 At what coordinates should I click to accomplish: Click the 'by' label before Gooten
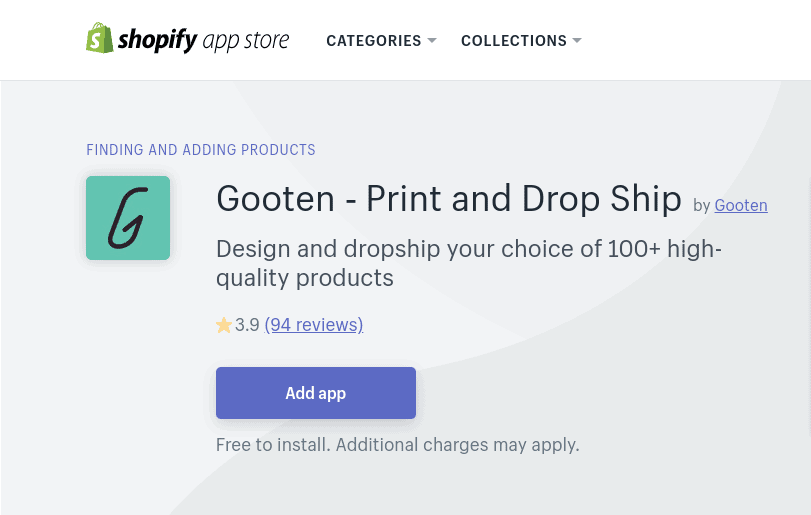(x=701, y=206)
